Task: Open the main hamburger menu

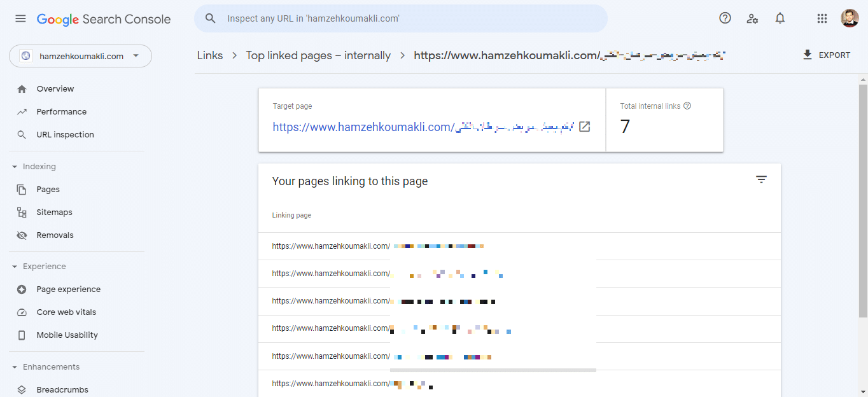Action: [20, 19]
